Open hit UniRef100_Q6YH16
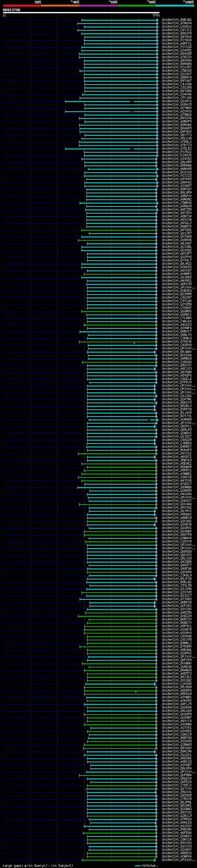Viewport: 197px width, 868px height. coord(177,37)
